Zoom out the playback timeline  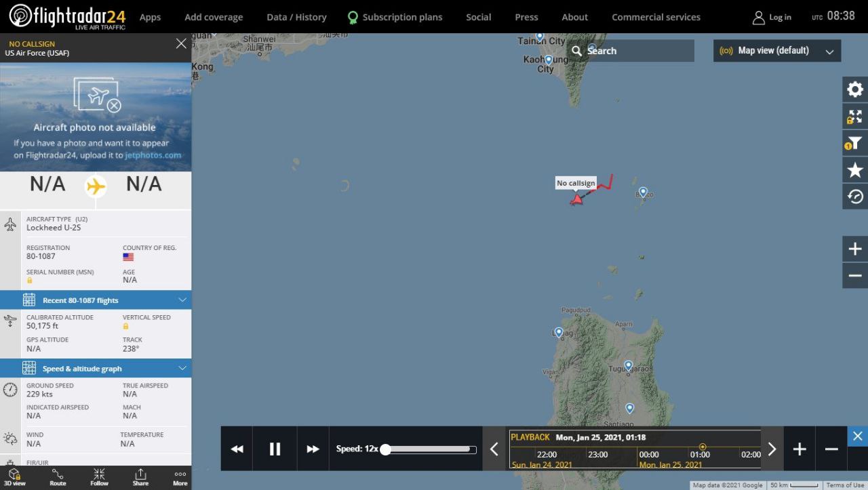(831, 449)
